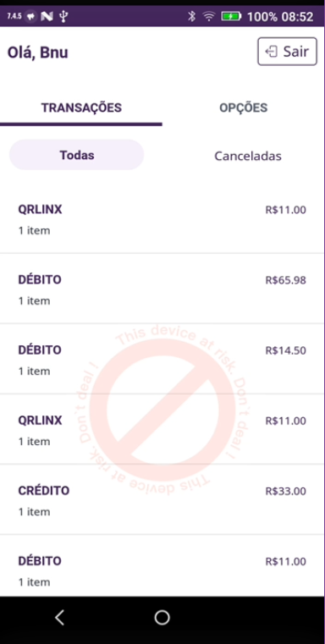
Task: Open the DÉBITO R$65.98 transaction
Action: tap(162, 289)
